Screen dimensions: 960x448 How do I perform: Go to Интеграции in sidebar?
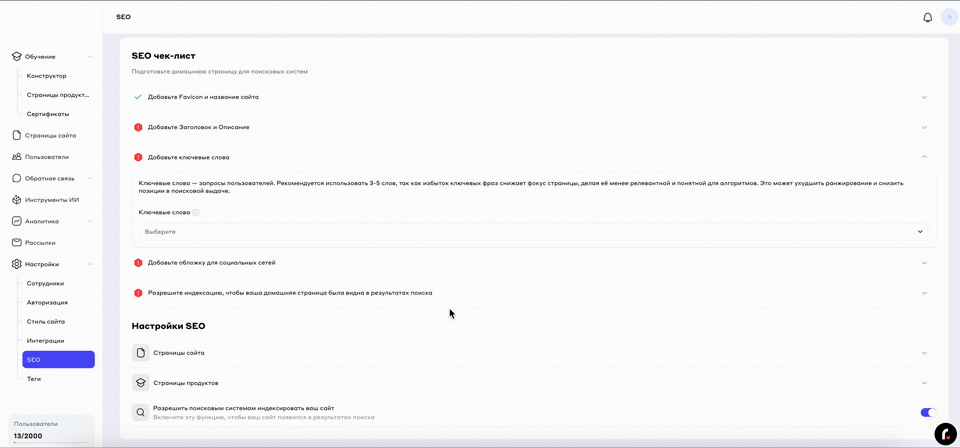tap(45, 341)
